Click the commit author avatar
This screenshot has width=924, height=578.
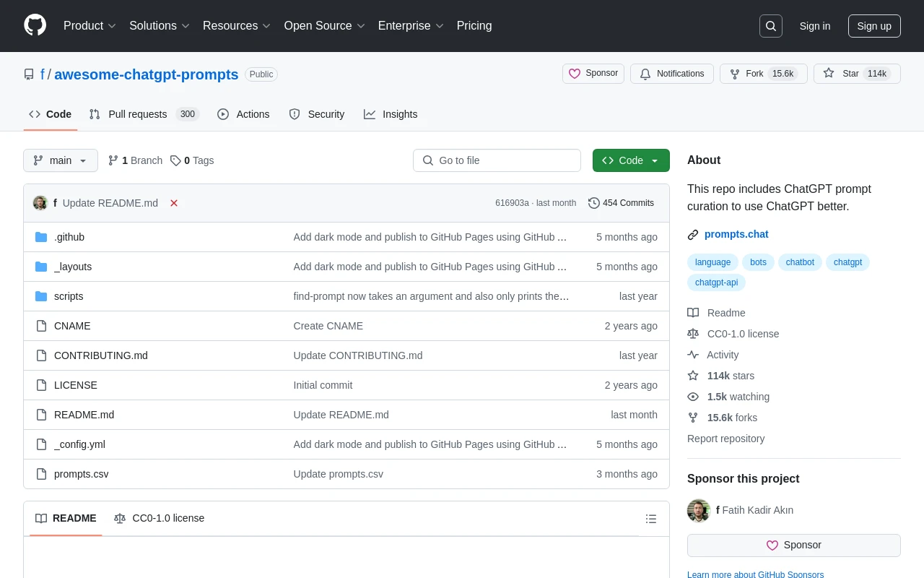[40, 203]
